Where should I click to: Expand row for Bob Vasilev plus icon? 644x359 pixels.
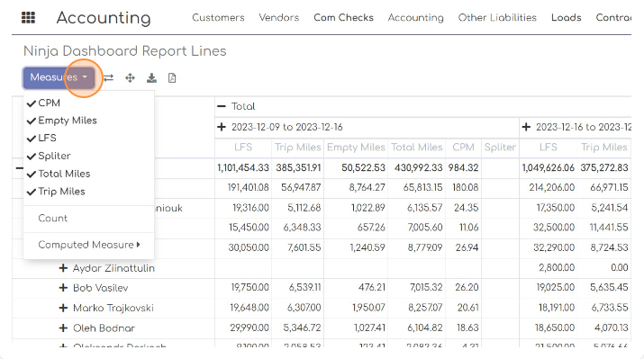[x=63, y=288]
